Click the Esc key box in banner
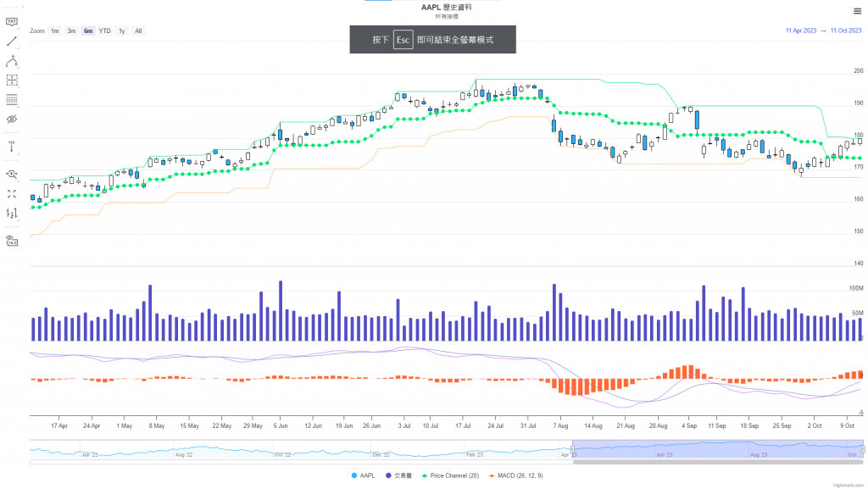This screenshot has width=868, height=489. click(403, 40)
